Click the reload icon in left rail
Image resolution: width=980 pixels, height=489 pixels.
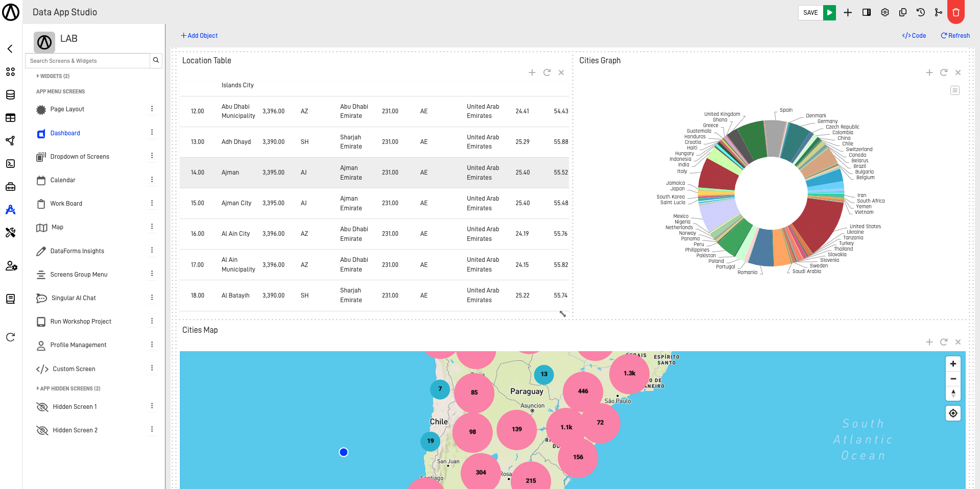coord(10,337)
